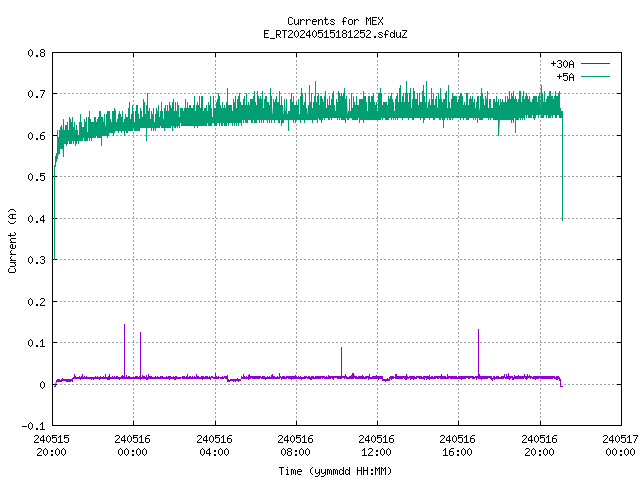Click the 240516 00:00 x-axis tick label
The height and width of the screenshot is (480, 640).
coord(133,446)
